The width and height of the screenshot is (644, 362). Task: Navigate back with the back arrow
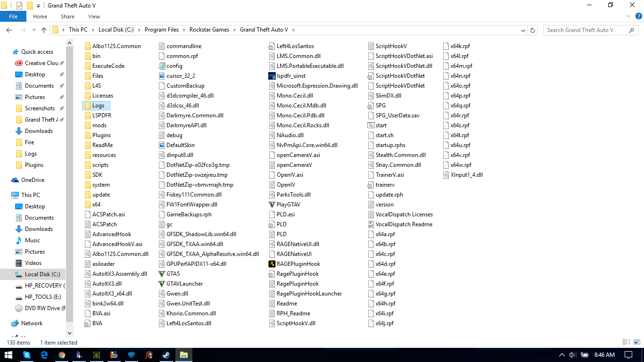pos(9,30)
